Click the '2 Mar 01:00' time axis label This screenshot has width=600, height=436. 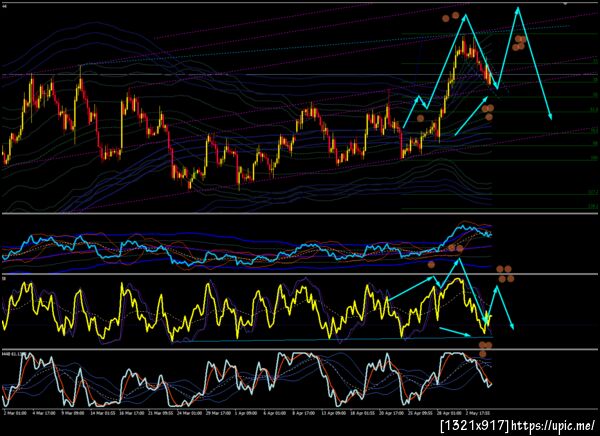click(x=15, y=413)
